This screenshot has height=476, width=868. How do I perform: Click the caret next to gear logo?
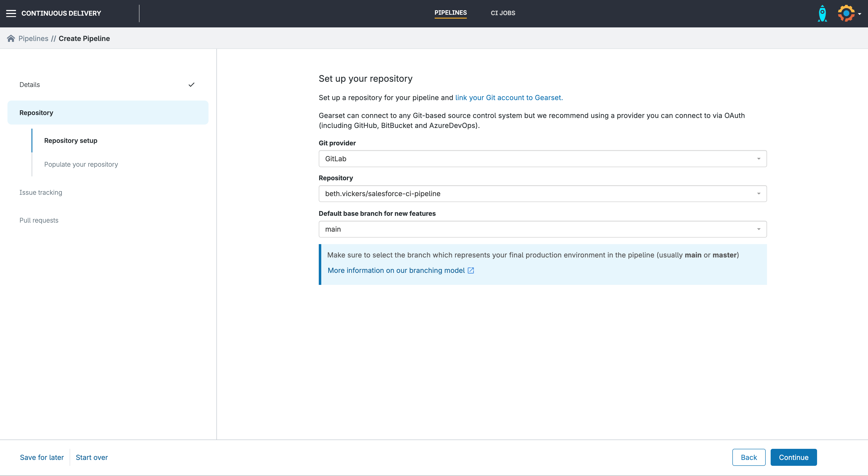[x=860, y=14]
